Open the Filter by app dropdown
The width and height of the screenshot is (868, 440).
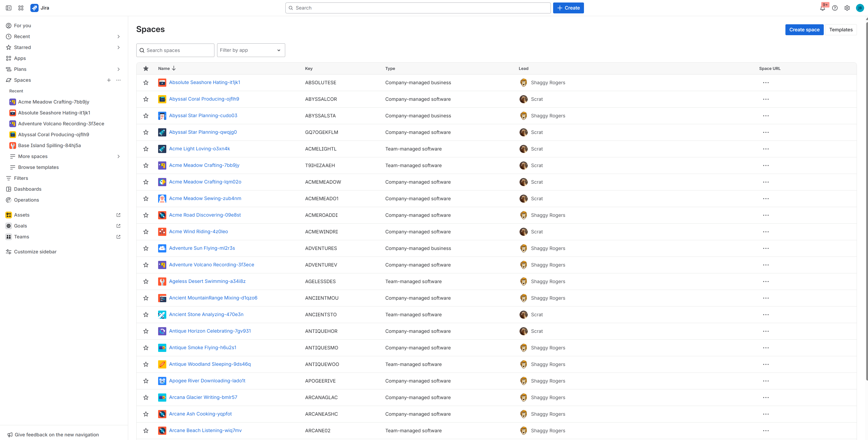click(251, 50)
